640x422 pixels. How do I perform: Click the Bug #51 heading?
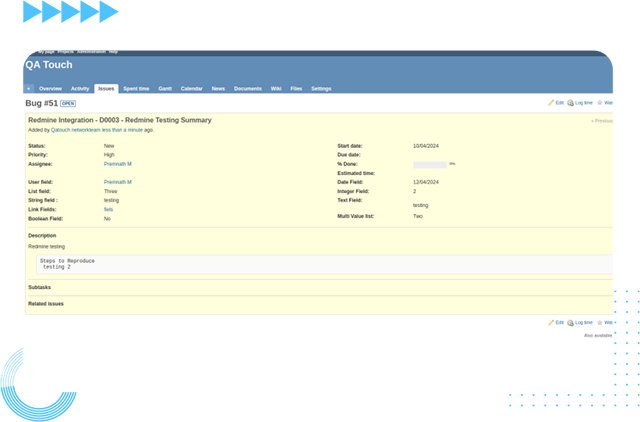(x=41, y=103)
